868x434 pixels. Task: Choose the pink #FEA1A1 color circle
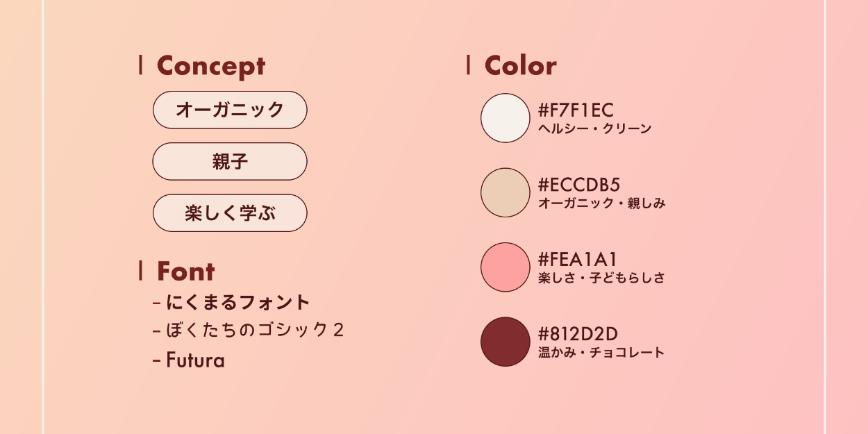point(505,267)
